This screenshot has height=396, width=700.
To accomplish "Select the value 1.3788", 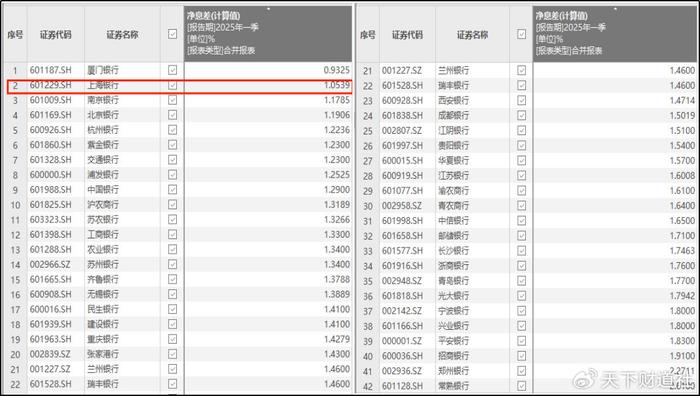I will pos(337,279).
